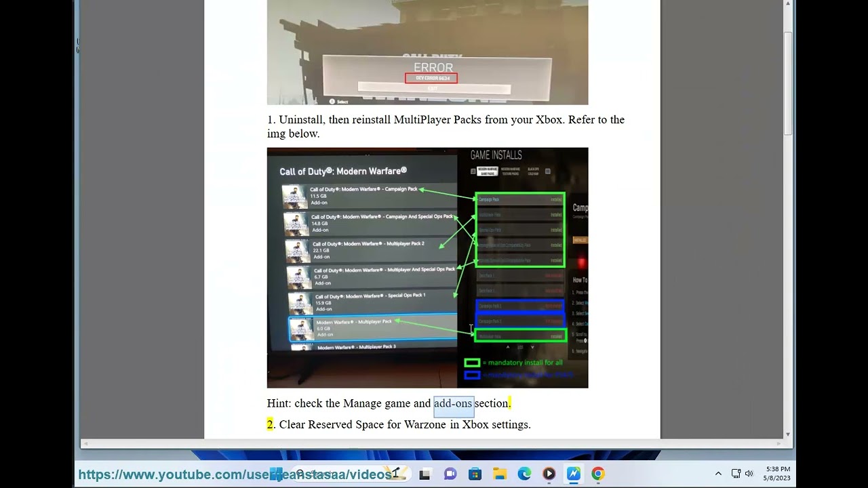Click the scroll down arrow of the page
Viewport: 868px width, 488px height.
[787, 434]
